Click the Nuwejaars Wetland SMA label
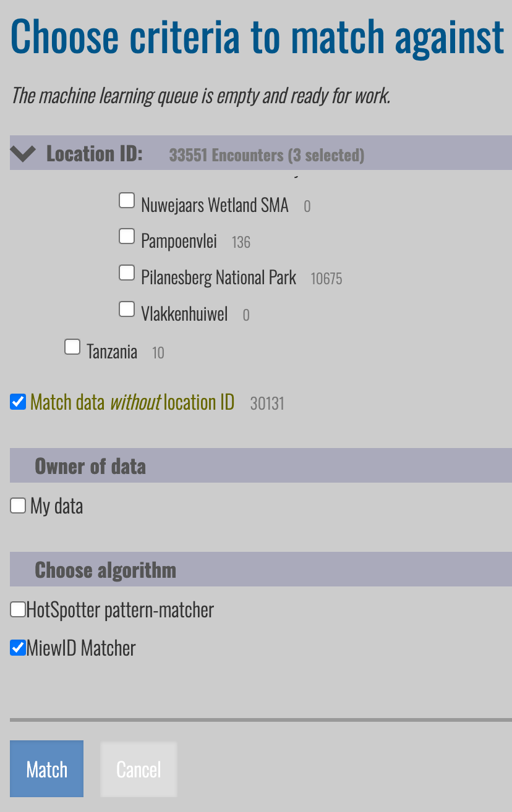The height and width of the screenshot is (812, 512). (215, 205)
